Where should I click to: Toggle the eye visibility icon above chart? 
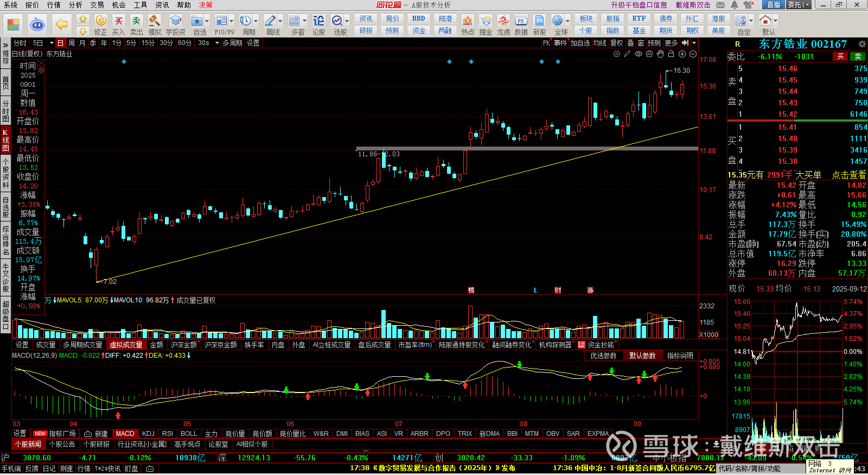639,54
